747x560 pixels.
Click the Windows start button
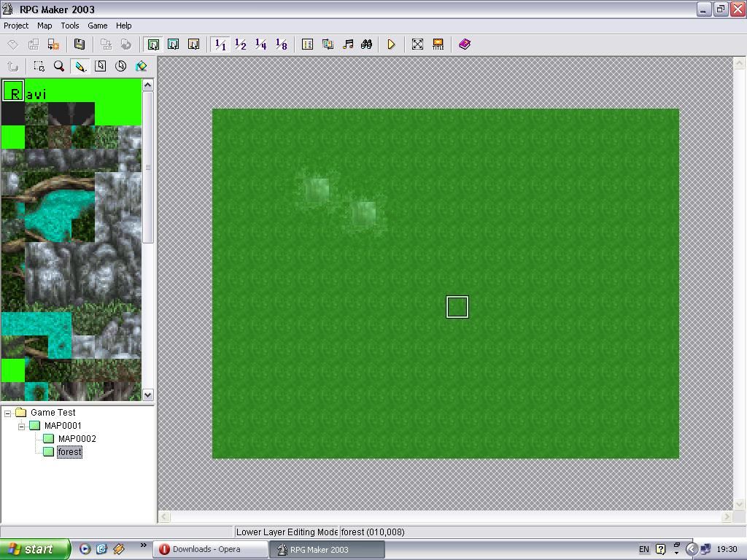pos(34,549)
